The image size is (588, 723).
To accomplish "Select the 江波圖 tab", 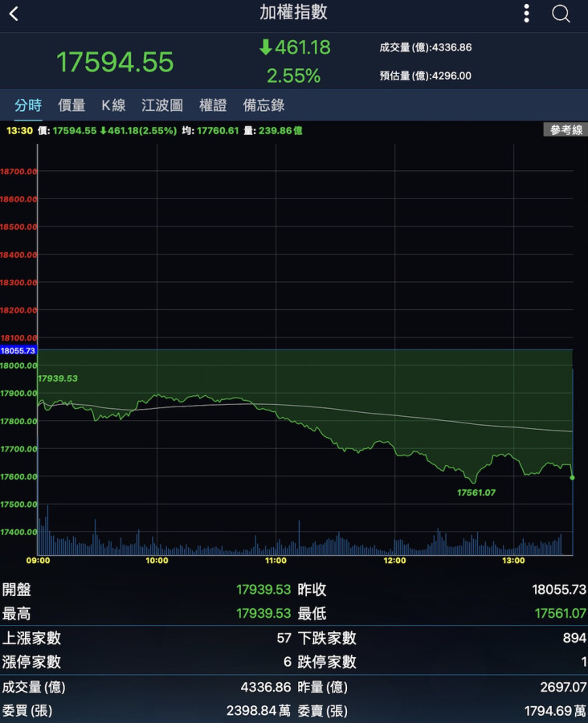I will click(x=162, y=105).
